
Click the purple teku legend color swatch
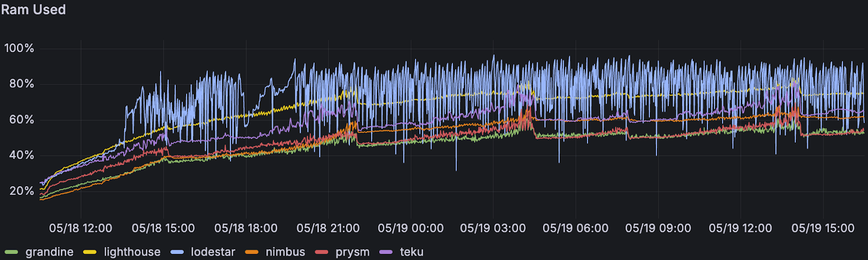386,252
